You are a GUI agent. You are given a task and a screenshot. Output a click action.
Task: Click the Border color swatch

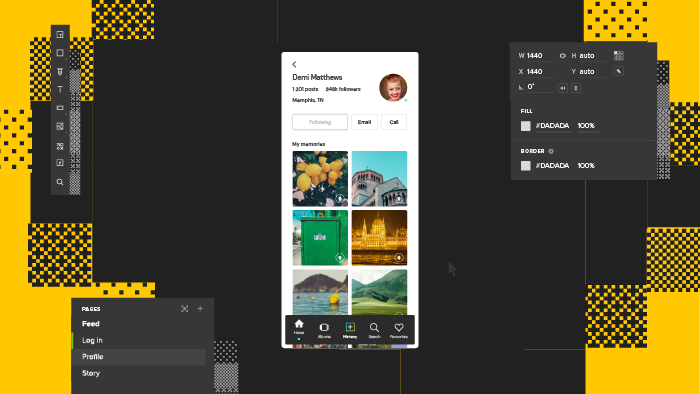coord(525,166)
